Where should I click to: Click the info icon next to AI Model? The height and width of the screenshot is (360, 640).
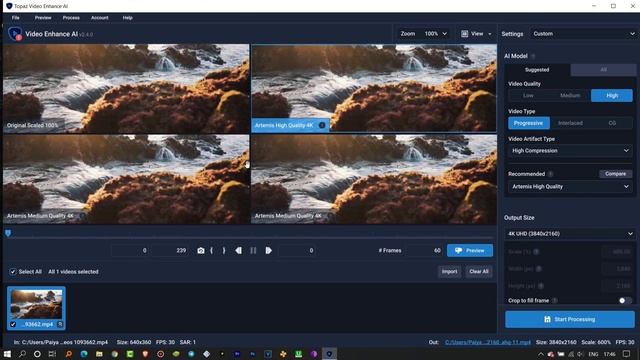[533, 56]
